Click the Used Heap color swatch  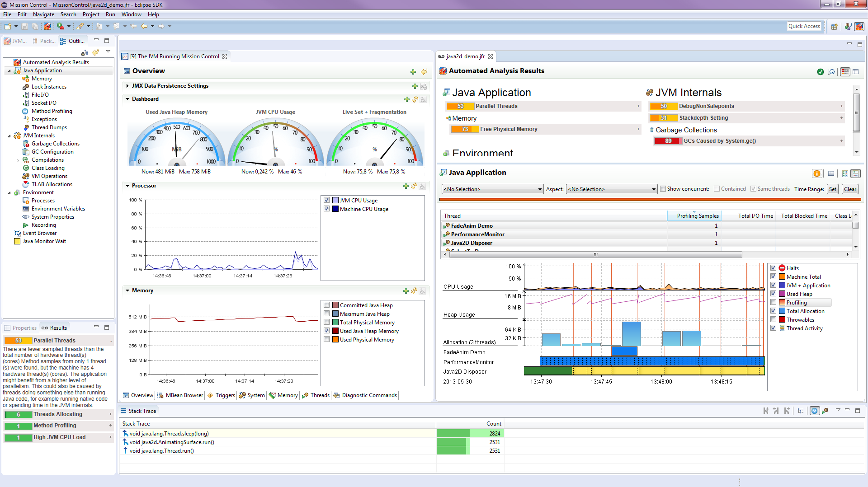click(x=782, y=294)
